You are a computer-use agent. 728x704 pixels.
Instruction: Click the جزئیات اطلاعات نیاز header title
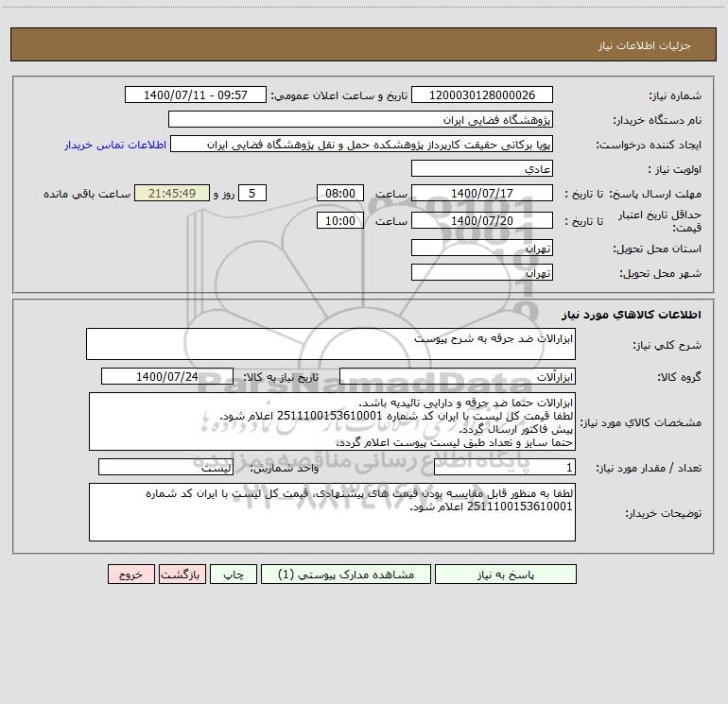(x=645, y=45)
